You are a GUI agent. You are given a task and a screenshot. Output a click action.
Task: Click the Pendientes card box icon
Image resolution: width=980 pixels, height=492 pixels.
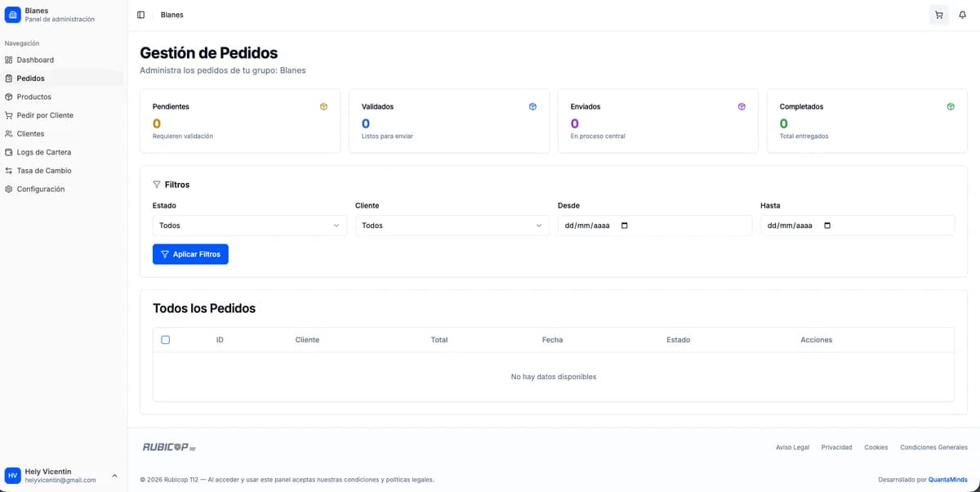click(x=323, y=106)
